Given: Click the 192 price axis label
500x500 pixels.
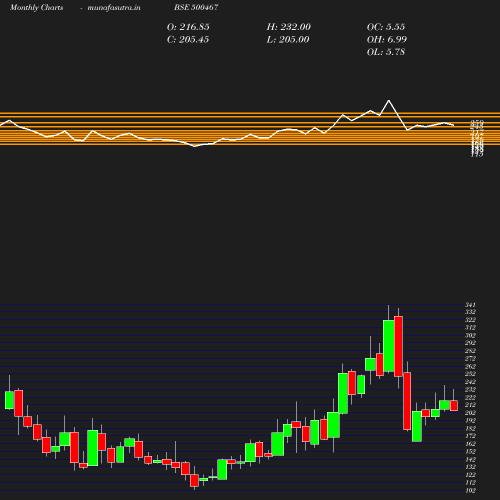Looking at the screenshot, I should (470, 420).
